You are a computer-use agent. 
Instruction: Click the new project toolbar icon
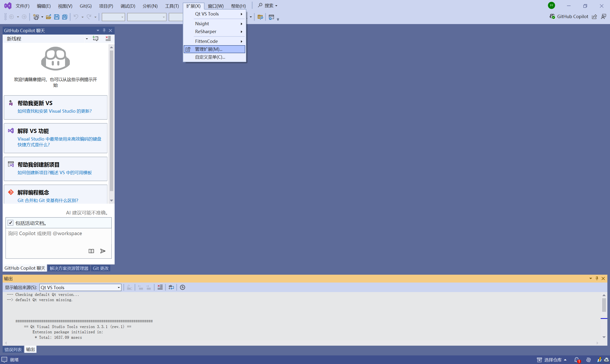click(x=36, y=17)
